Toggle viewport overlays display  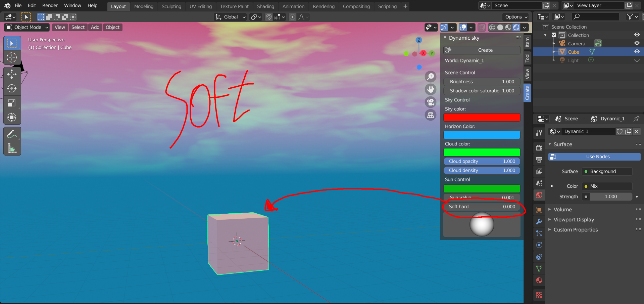(463, 28)
